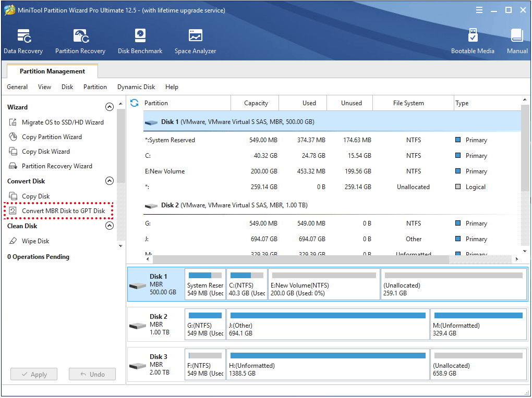Viewport: 532px width, 398px height.
Task: Start the Copy Disk Wizard
Action: click(x=46, y=152)
